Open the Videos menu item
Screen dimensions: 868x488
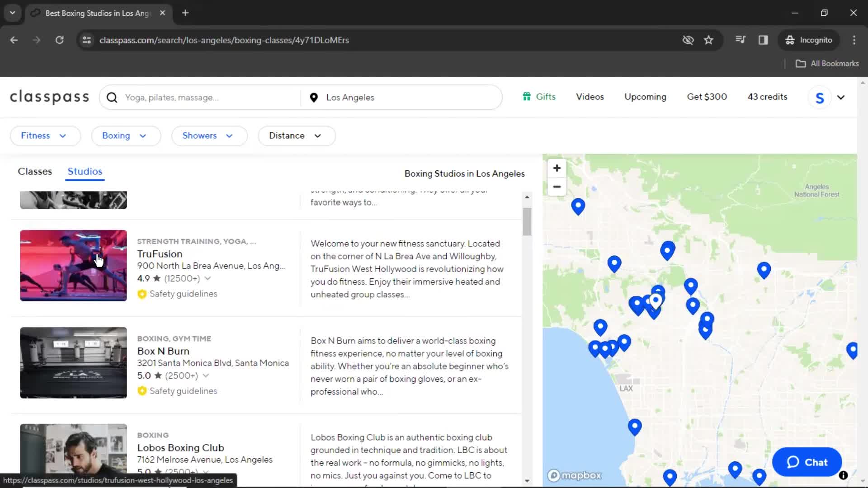[590, 97]
